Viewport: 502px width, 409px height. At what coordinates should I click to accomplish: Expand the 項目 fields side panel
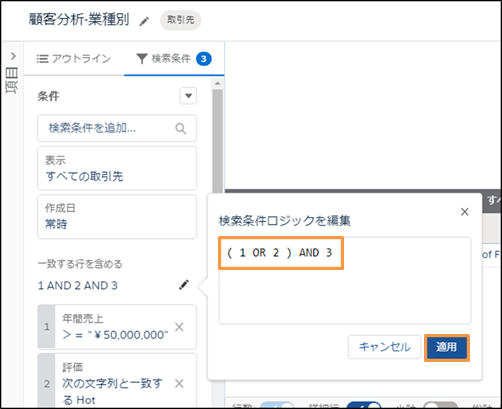[13, 56]
